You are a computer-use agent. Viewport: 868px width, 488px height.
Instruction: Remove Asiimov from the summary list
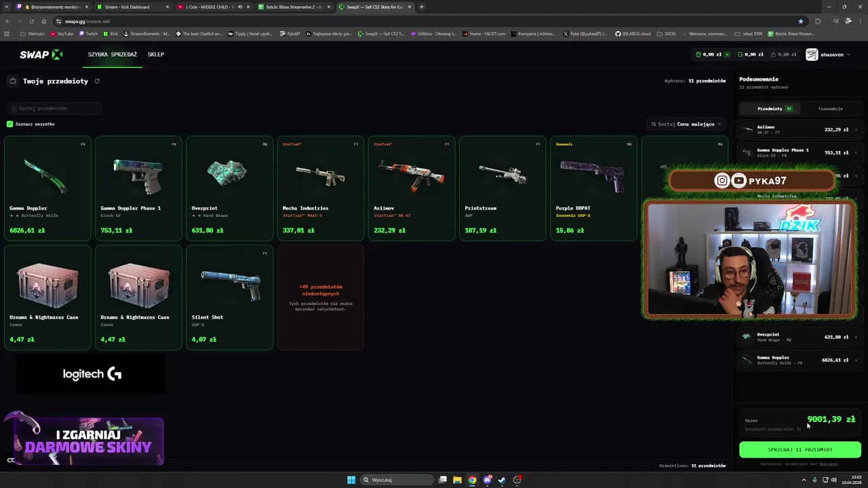pos(856,129)
